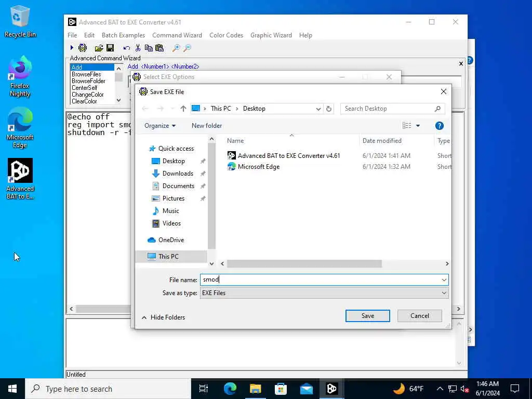Viewport: 532px width, 399px height.
Task: Open the Graphic Wizard menu
Action: (x=271, y=35)
